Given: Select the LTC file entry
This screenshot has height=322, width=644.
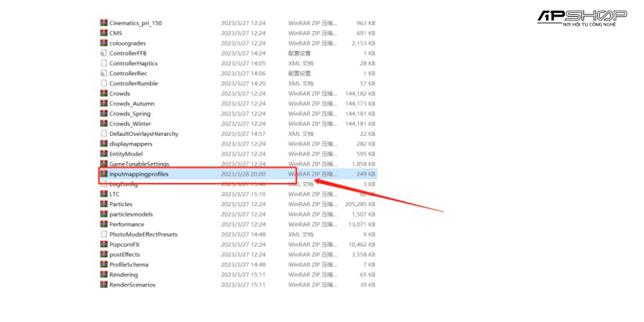Looking at the screenshot, I should click(115, 194).
